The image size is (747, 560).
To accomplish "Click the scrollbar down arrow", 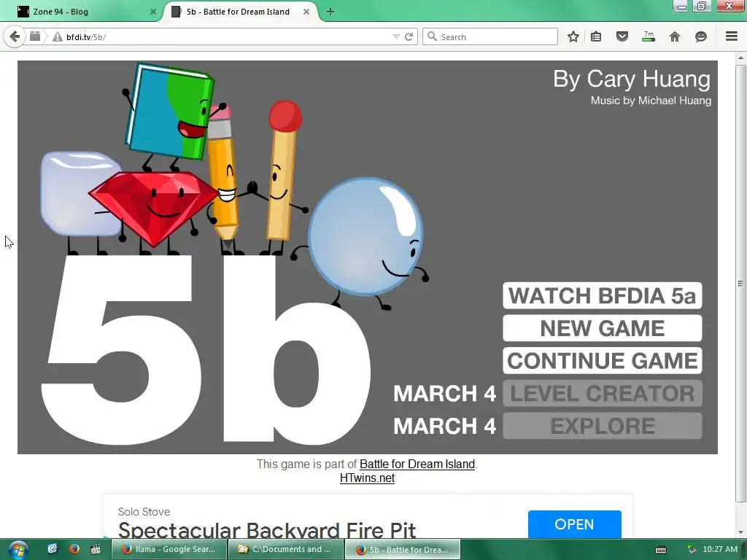I will [740, 532].
